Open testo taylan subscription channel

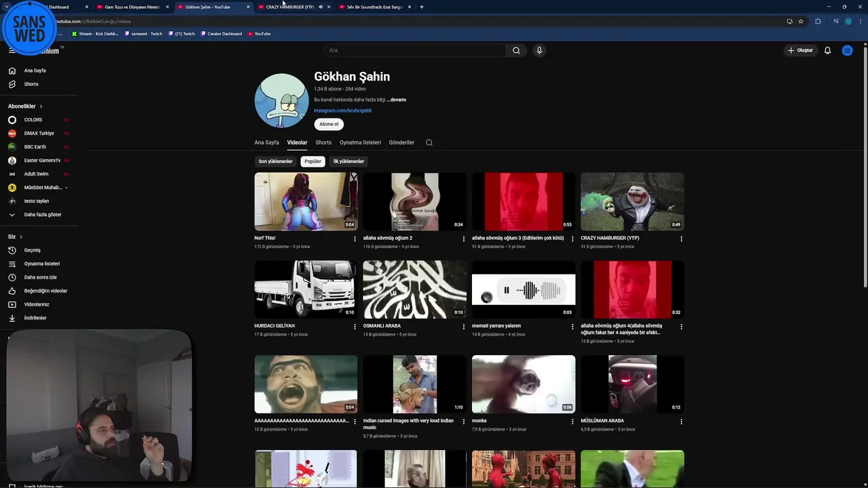coord(39,201)
